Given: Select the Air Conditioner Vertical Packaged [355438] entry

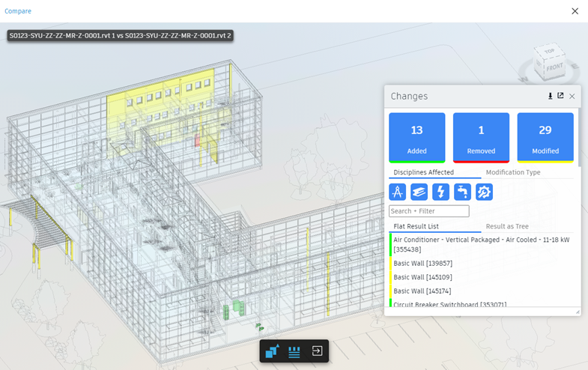Looking at the screenshot, I should click(x=482, y=244).
